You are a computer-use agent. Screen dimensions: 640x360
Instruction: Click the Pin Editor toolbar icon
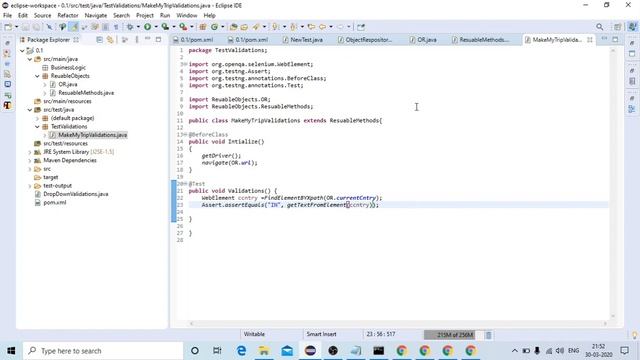click(x=361, y=27)
